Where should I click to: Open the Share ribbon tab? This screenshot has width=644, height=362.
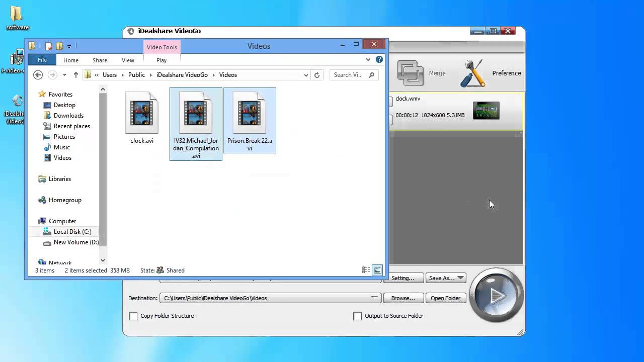pyautogui.click(x=100, y=60)
